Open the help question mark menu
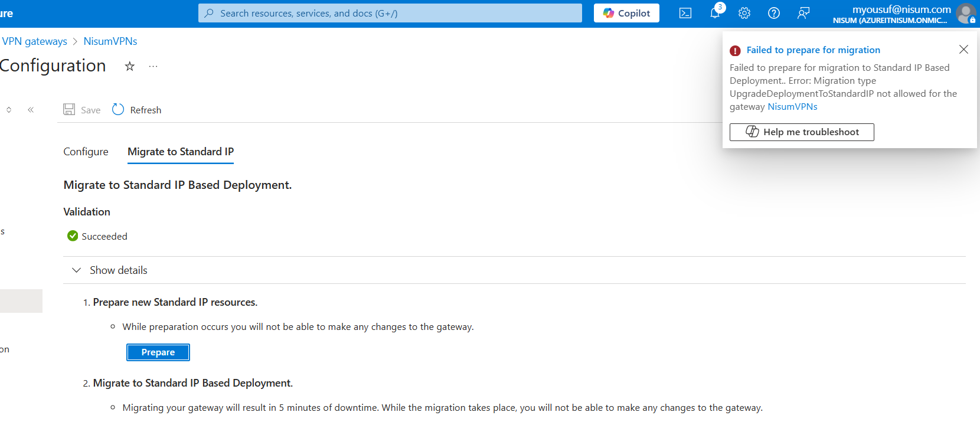The image size is (980, 448). point(774,13)
